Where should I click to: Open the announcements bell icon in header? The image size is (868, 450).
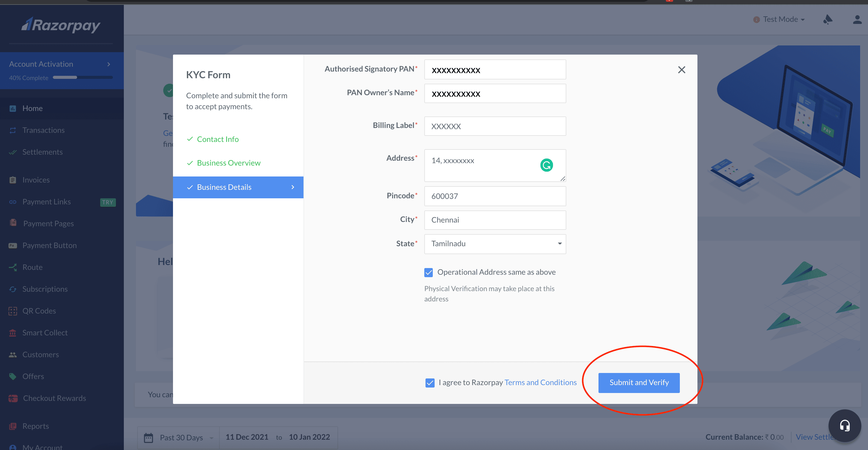coord(828,19)
